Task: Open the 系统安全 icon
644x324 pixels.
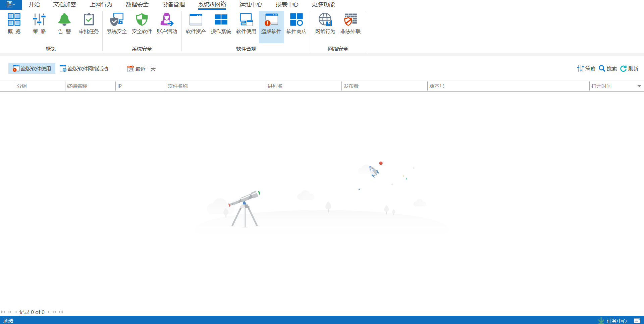Action: [117, 23]
